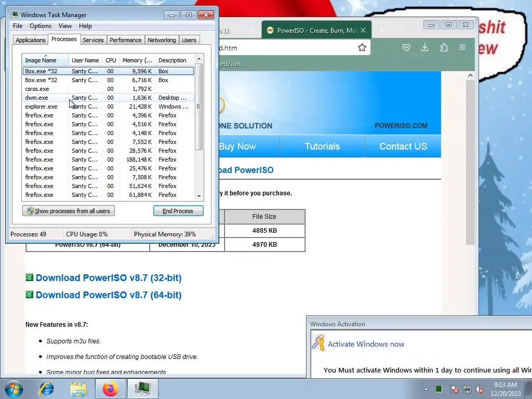This screenshot has height=399, width=532.
Task: Select Box.exe row using 6,716 K
Action: [109, 80]
